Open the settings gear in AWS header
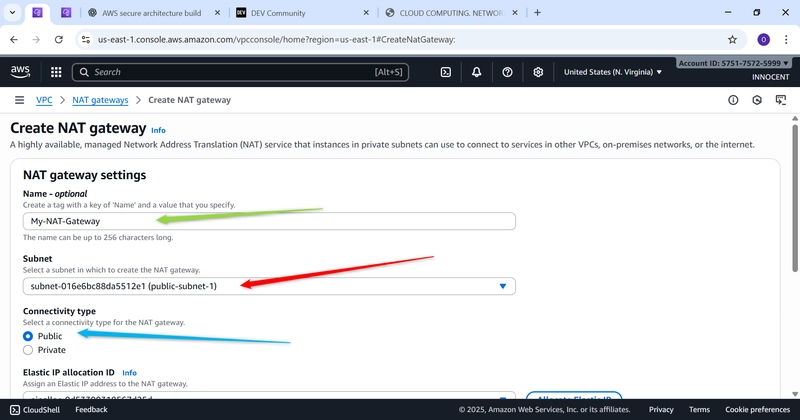800x420 pixels. [538, 72]
